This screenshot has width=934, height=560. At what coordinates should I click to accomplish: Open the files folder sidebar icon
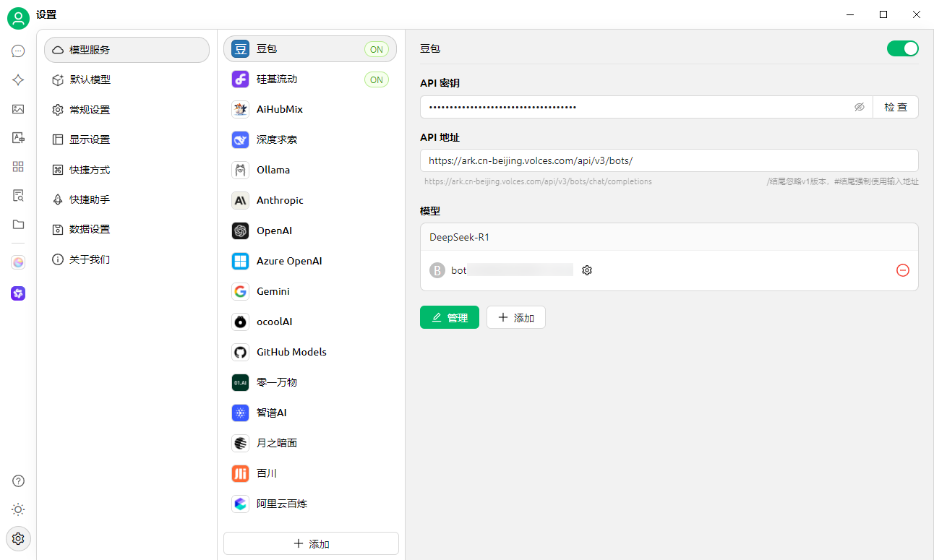(x=18, y=225)
